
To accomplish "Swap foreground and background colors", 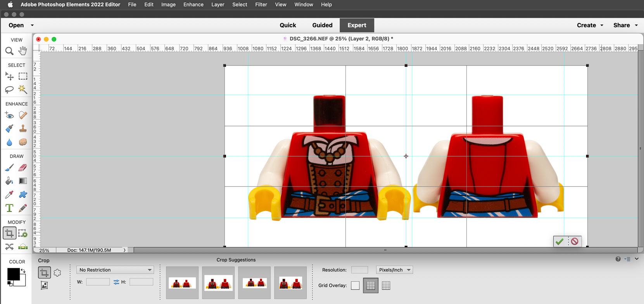I will (23, 271).
